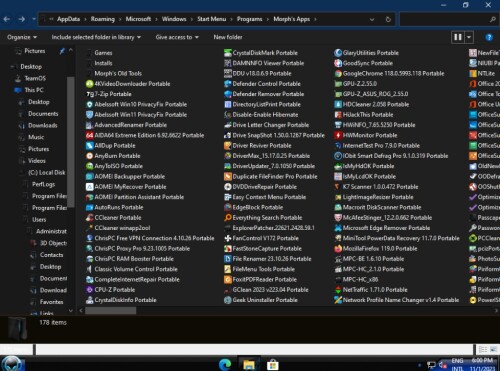Image resolution: width=500 pixels, height=371 pixels.
Task: Click the Programs breadcrumb segment
Action: pos(249,19)
